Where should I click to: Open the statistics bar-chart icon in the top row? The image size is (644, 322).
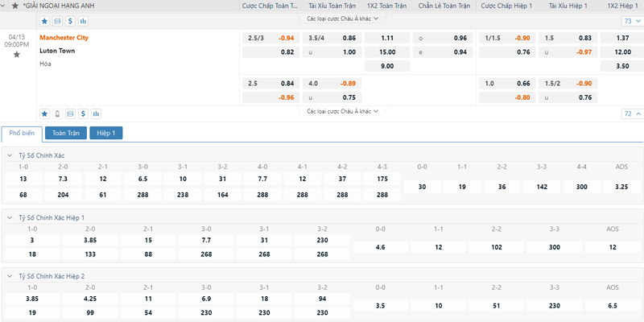tap(84, 21)
